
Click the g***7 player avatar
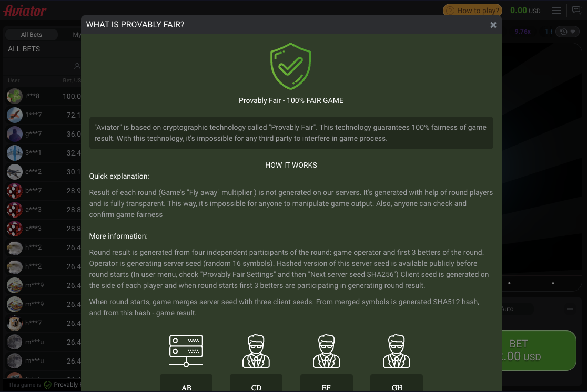pyautogui.click(x=15, y=134)
